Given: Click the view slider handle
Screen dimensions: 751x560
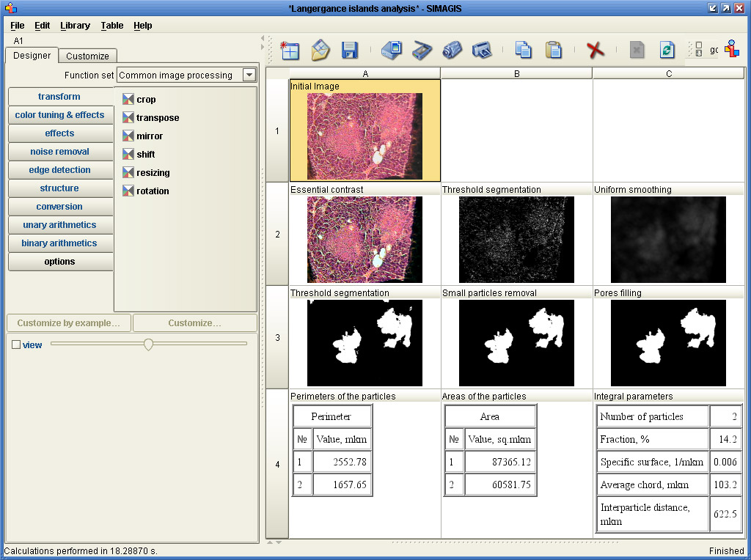Looking at the screenshot, I should 148,344.
